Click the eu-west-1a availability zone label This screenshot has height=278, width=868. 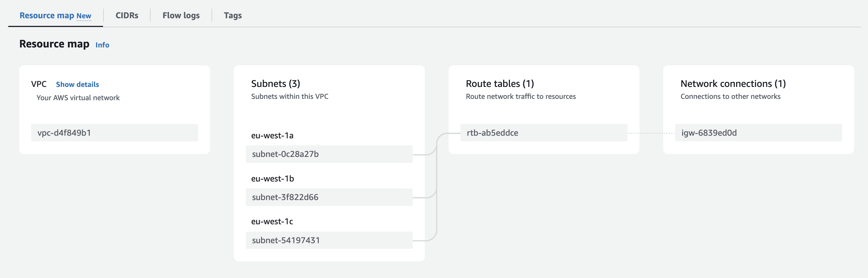pyautogui.click(x=272, y=136)
